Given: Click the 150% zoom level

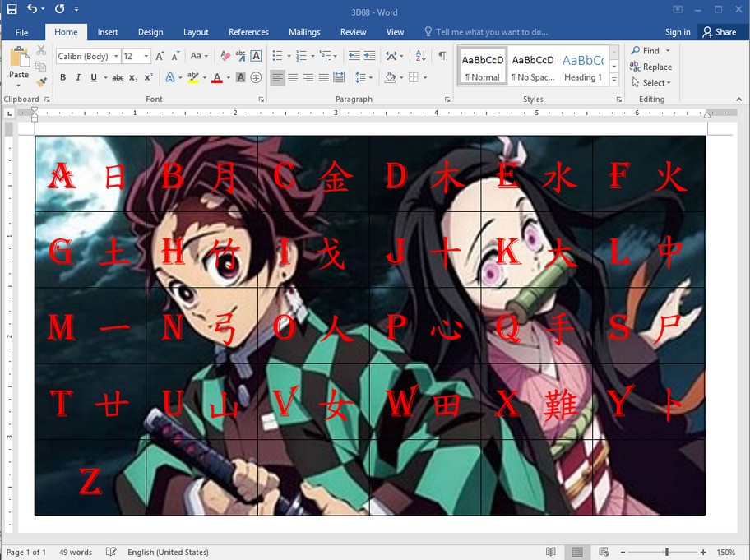Looking at the screenshot, I should coord(725,552).
